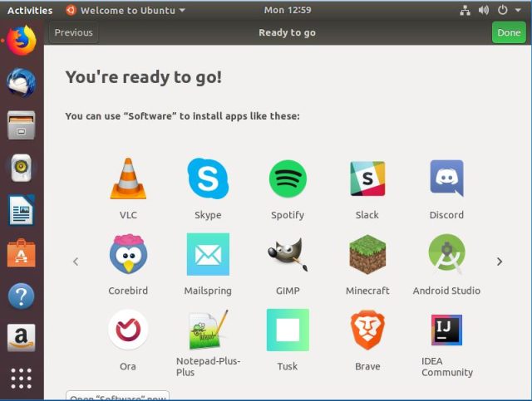Select the Skype app icon
This screenshot has width=532, height=401.
tap(208, 178)
